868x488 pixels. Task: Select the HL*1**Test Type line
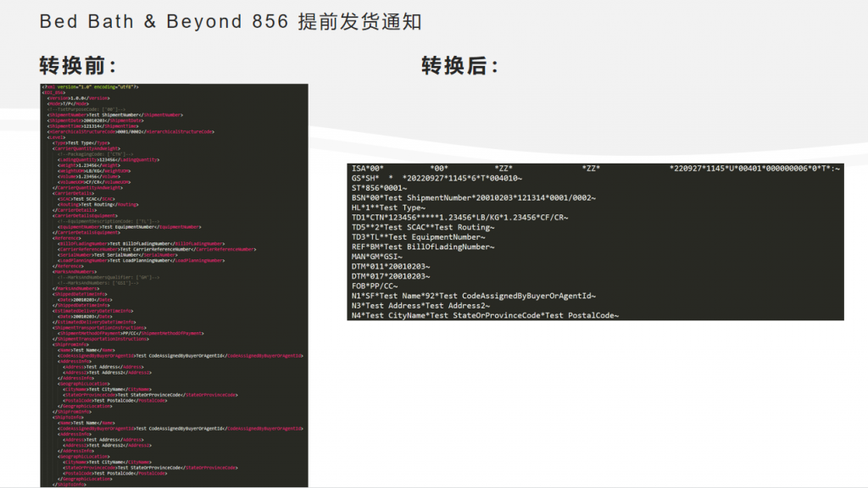click(x=388, y=208)
